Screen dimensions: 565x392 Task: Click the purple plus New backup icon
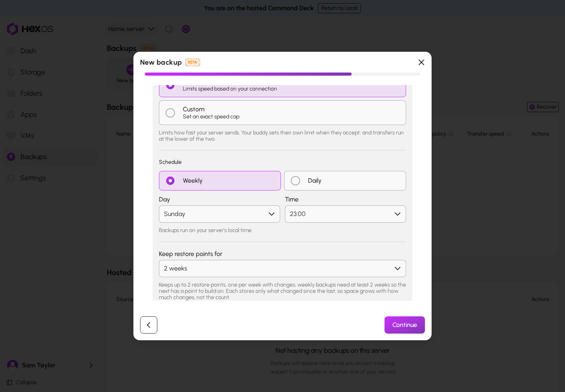(131, 70)
